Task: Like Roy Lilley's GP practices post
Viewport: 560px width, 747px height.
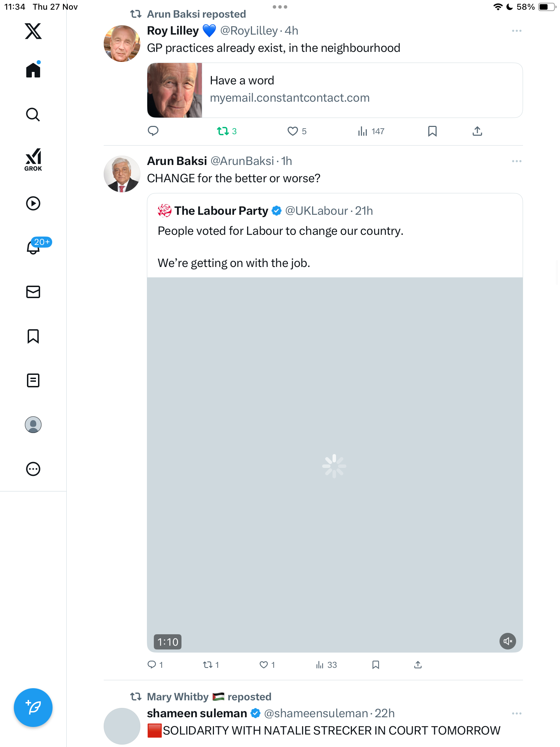Action: 293,131
